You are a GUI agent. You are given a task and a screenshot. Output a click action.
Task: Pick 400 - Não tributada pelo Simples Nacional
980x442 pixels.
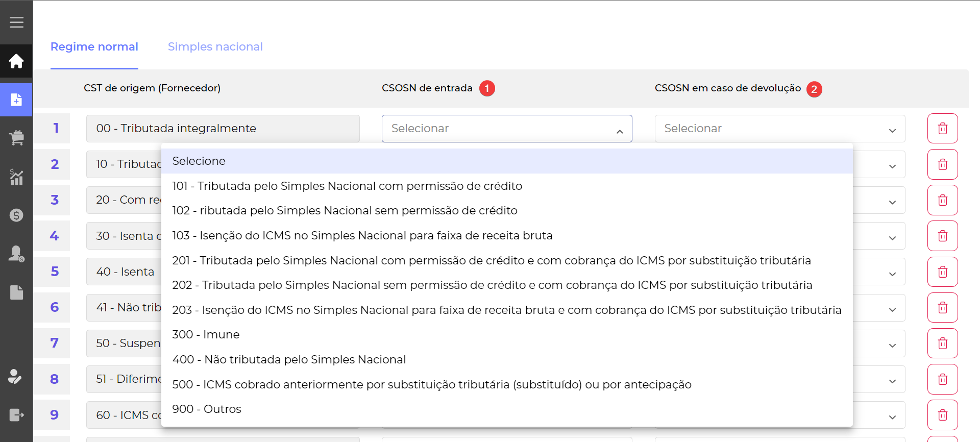point(289,359)
